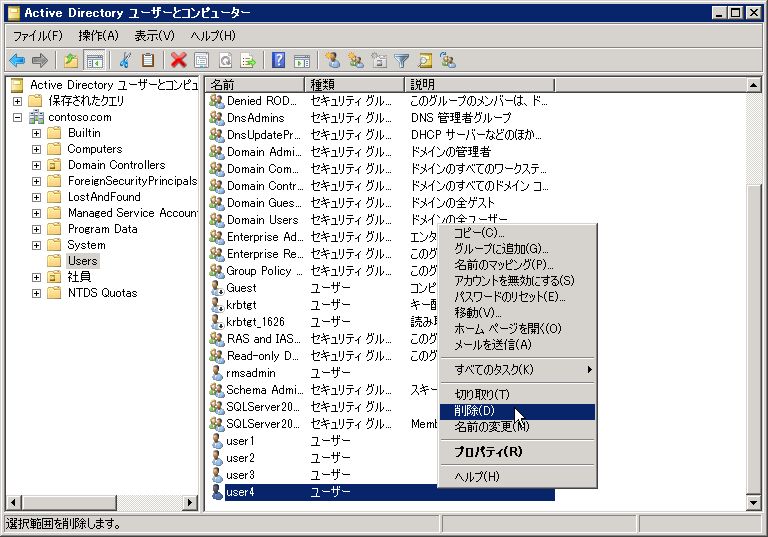Click the Guest disabled user icon
Image resolution: width=768 pixels, height=537 pixels.
(x=217, y=288)
